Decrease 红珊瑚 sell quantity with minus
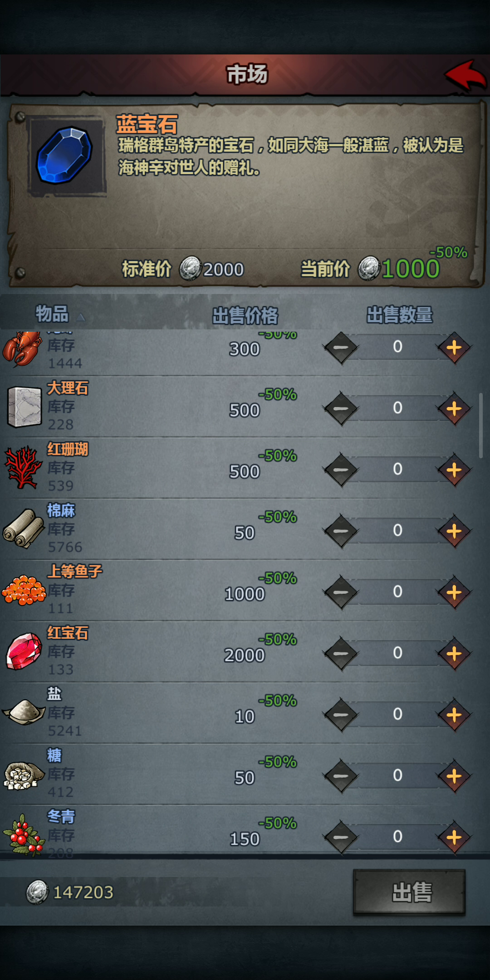The height and width of the screenshot is (980, 490). tap(341, 470)
